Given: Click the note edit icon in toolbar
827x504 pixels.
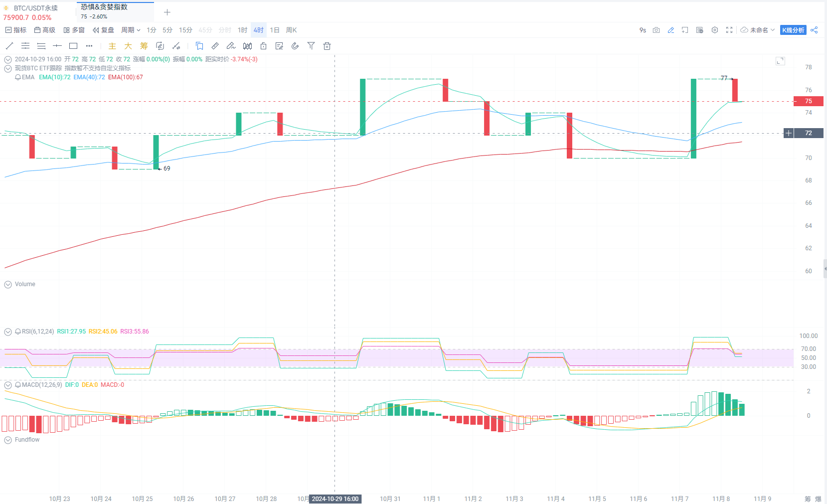Looking at the screenshot, I should click(279, 46).
